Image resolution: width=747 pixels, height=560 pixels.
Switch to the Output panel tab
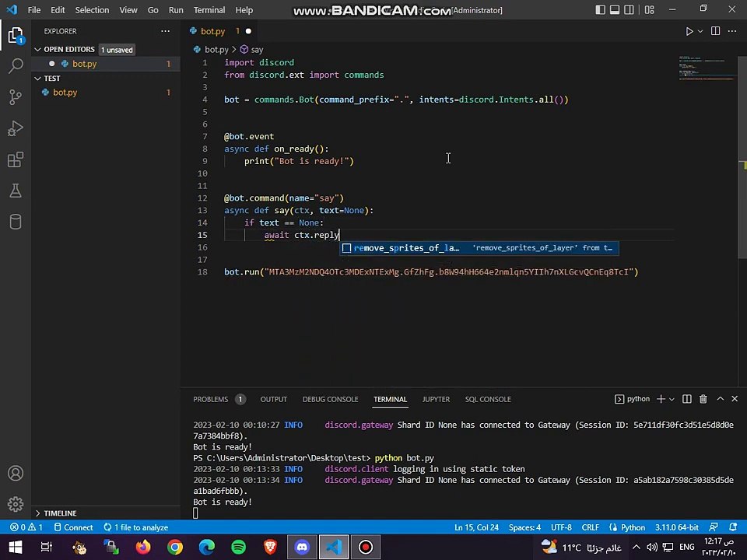tap(273, 400)
